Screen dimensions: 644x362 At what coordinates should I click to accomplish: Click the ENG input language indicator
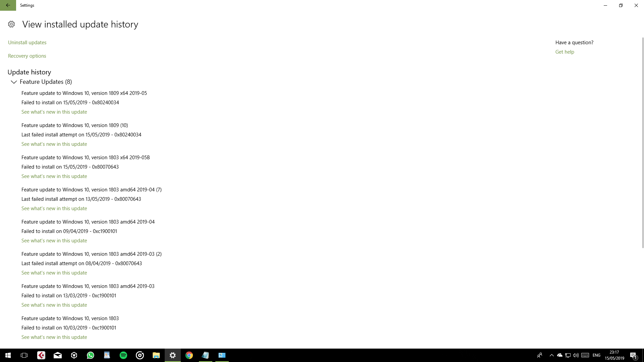point(596,355)
